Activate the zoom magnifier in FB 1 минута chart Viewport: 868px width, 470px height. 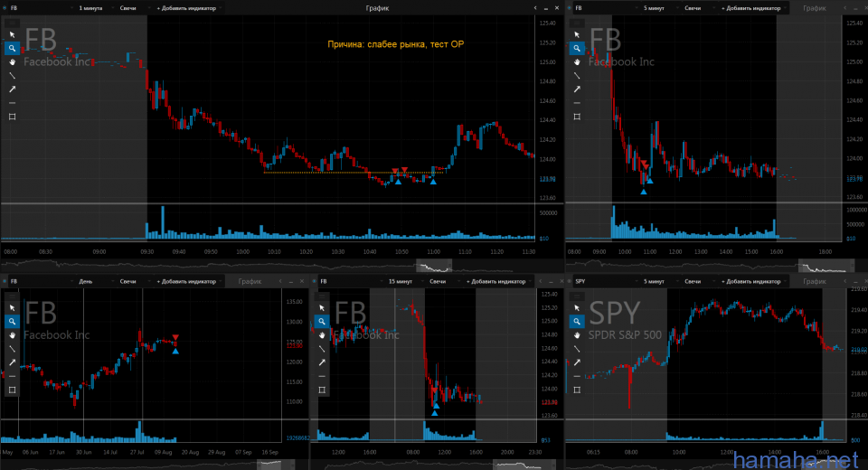point(12,48)
